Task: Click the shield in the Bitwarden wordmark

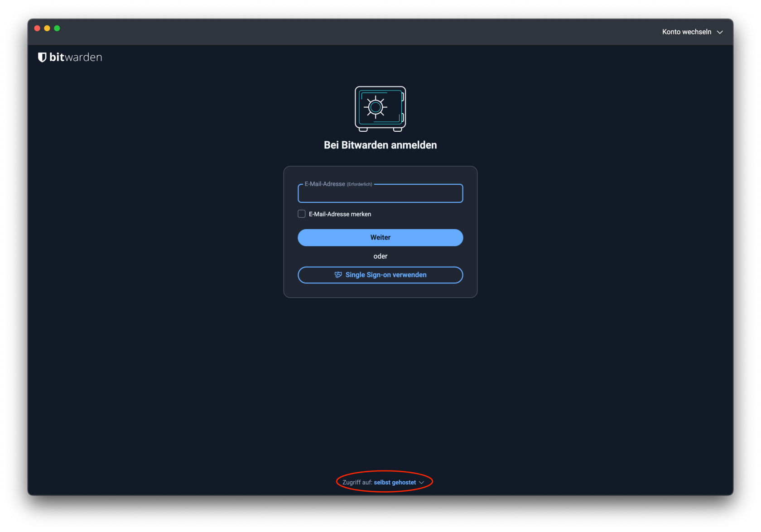Action: 42,57
